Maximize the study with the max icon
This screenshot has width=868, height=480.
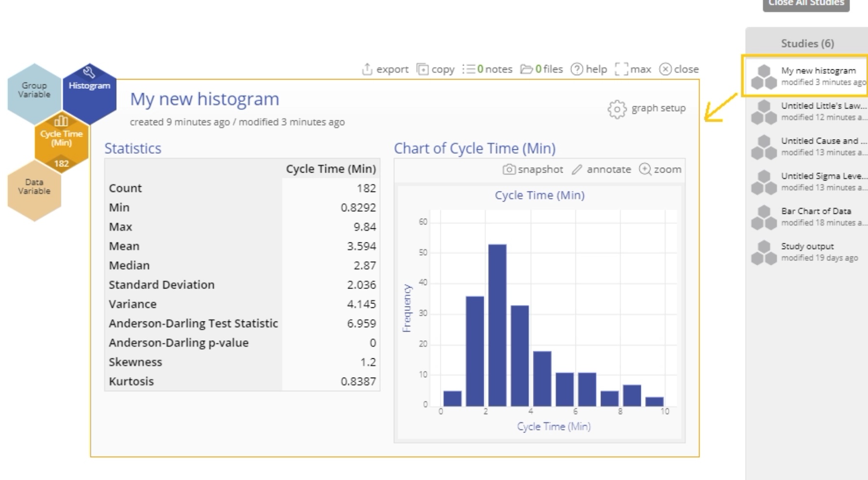click(621, 69)
